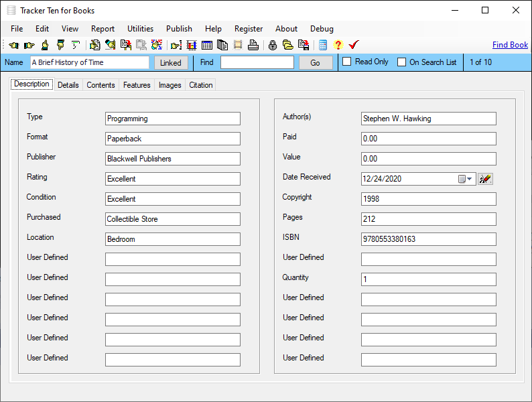Click the Find Book link
The width and height of the screenshot is (532, 402).
point(510,45)
